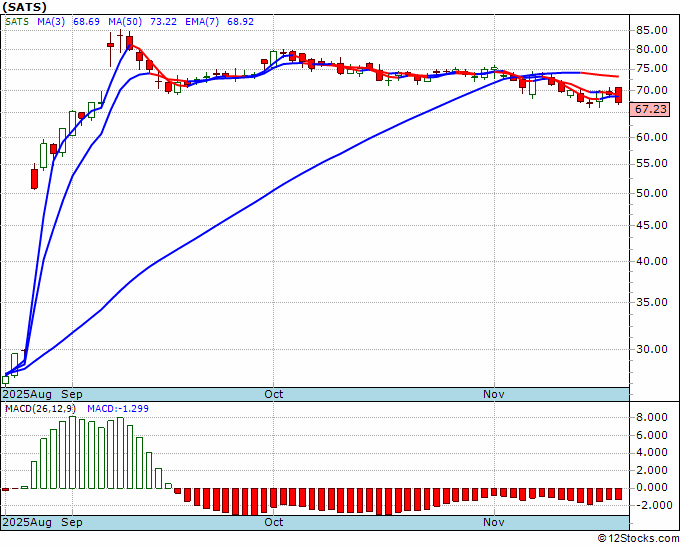Viewport: 680px width, 546px height.
Task: Click the 8.000 MACD axis label
Action: (x=654, y=418)
